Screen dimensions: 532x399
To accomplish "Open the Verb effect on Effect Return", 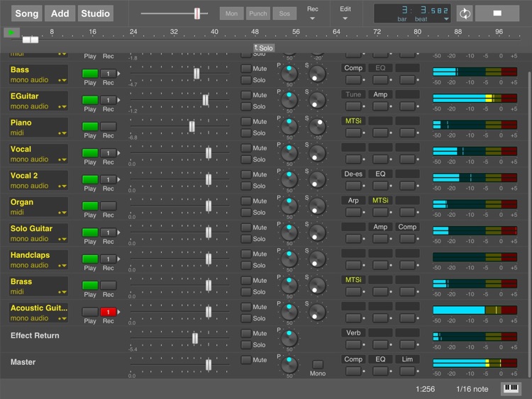I will click(353, 332).
